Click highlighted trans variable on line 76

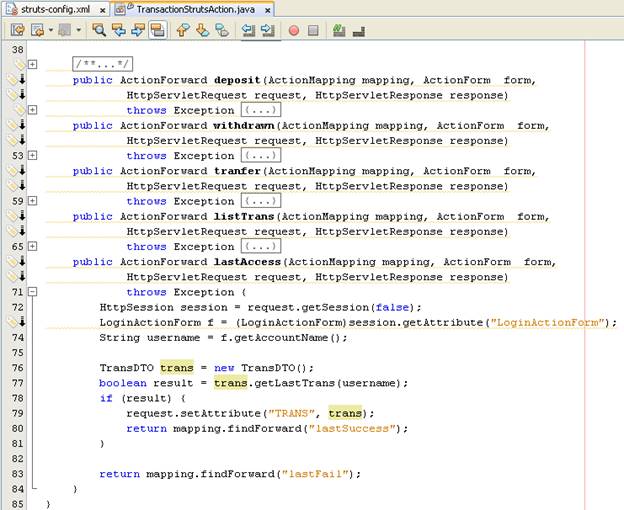[177, 367]
